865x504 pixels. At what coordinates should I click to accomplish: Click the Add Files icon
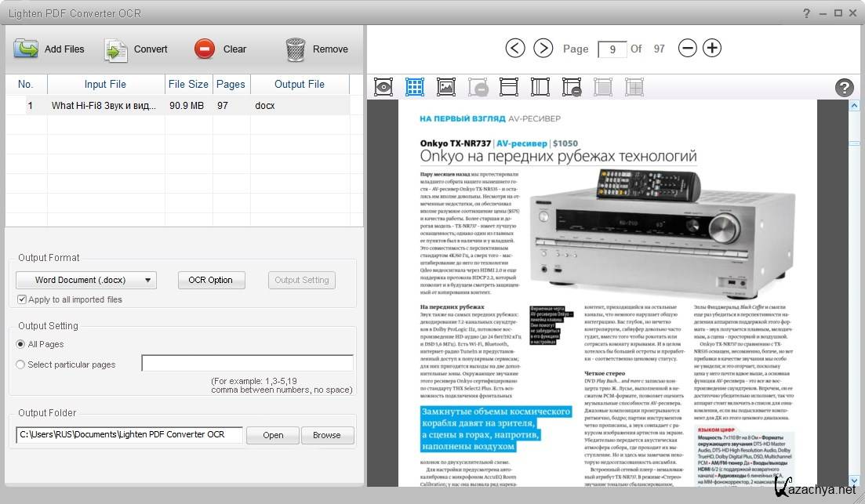tap(26, 49)
